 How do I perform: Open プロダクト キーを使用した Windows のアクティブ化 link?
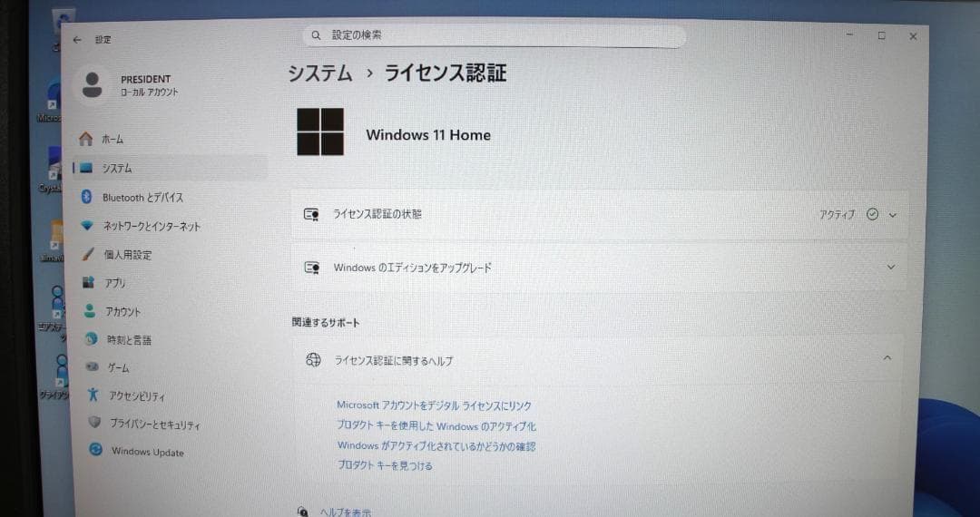point(436,426)
